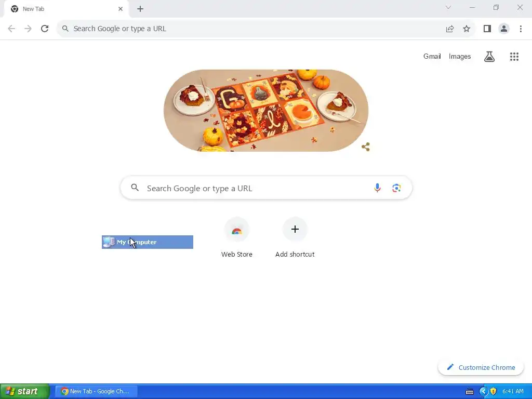Expand hidden tray icons arrow
532x399 pixels.
pos(483,392)
